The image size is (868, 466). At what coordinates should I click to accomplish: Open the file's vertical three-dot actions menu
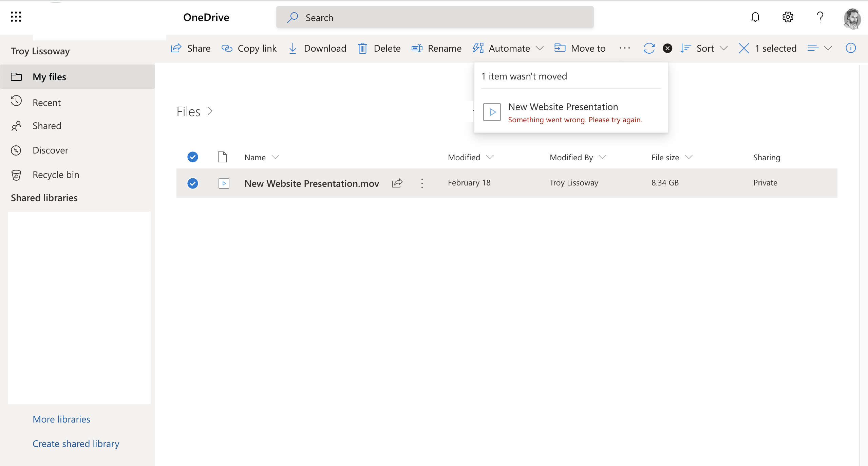[422, 183]
